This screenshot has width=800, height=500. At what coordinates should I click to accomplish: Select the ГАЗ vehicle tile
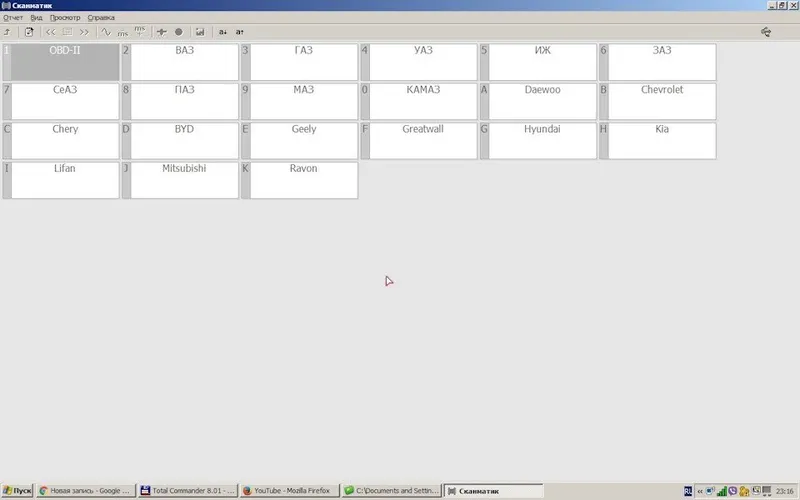point(299,62)
